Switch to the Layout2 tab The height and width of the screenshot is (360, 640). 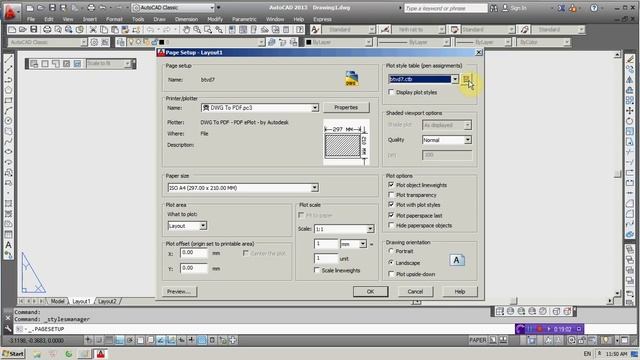click(x=107, y=301)
